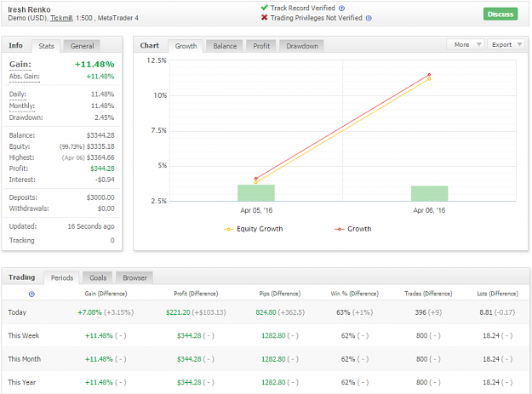Image resolution: width=532 pixels, height=394 pixels.
Task: Toggle the Growth legend entry
Action: click(353, 229)
